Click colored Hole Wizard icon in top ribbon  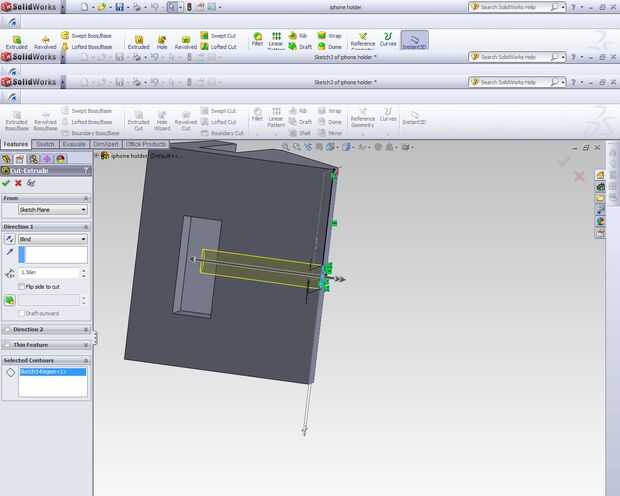tap(162, 42)
